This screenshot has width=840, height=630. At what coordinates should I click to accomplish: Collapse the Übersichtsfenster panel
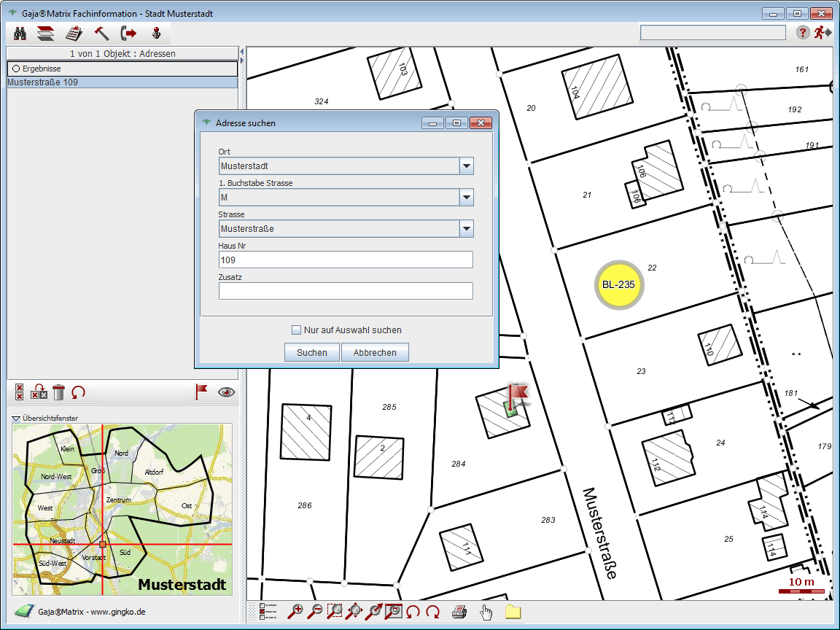click(x=16, y=419)
